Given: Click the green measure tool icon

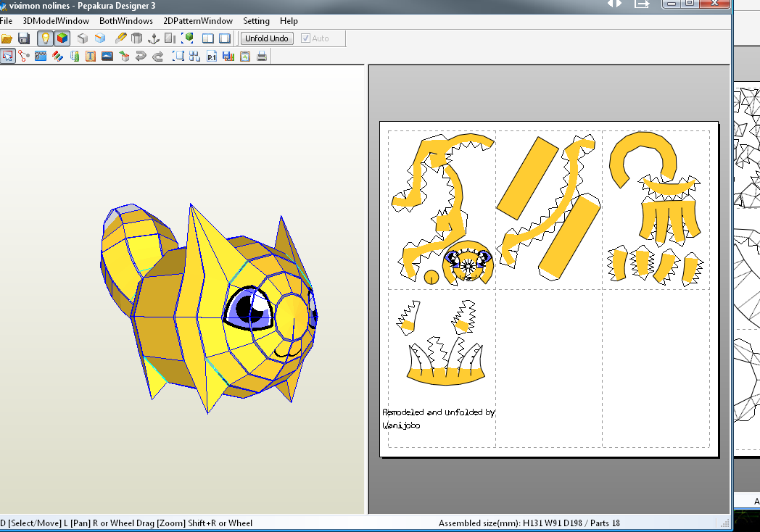Looking at the screenshot, I should (75, 57).
